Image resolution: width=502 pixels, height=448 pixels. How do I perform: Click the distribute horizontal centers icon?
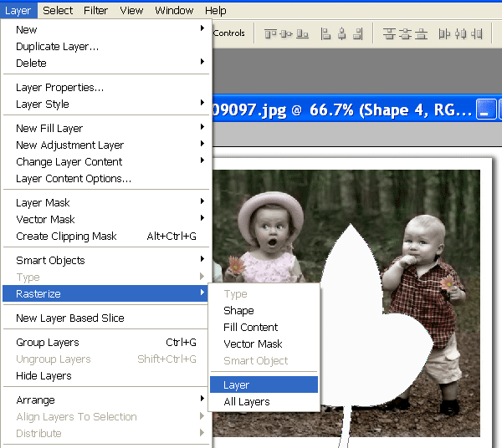tap(461, 33)
